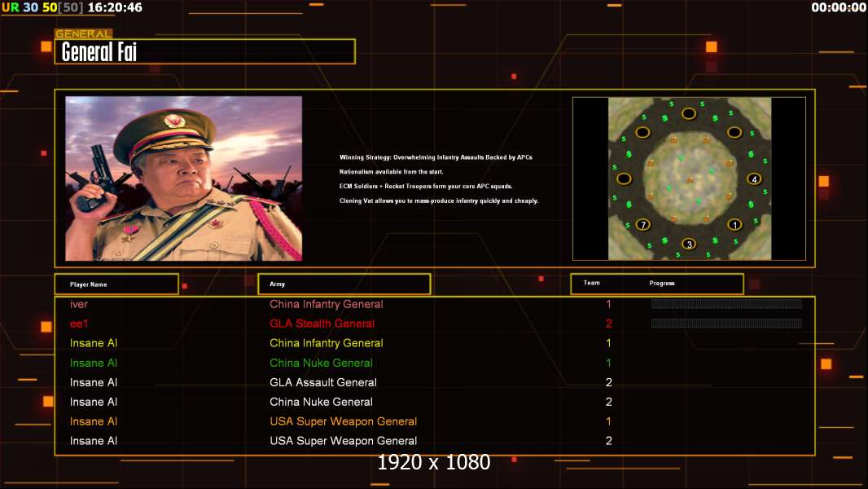Click start position 7 on the map preview

pos(642,225)
